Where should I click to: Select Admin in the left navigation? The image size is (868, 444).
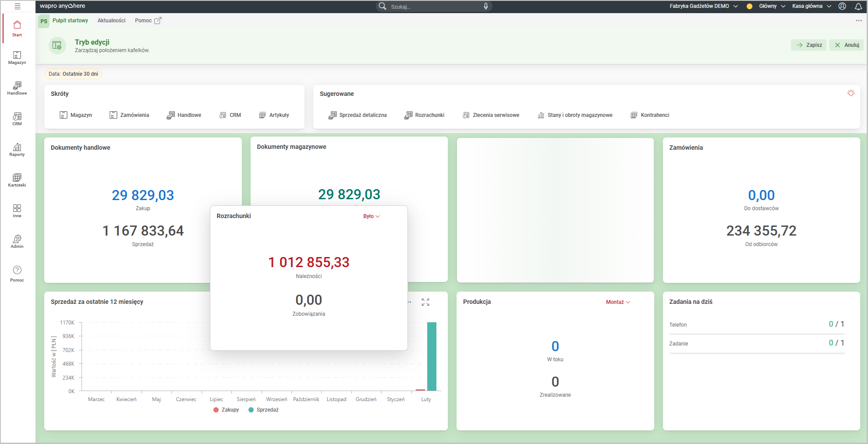[x=17, y=241]
